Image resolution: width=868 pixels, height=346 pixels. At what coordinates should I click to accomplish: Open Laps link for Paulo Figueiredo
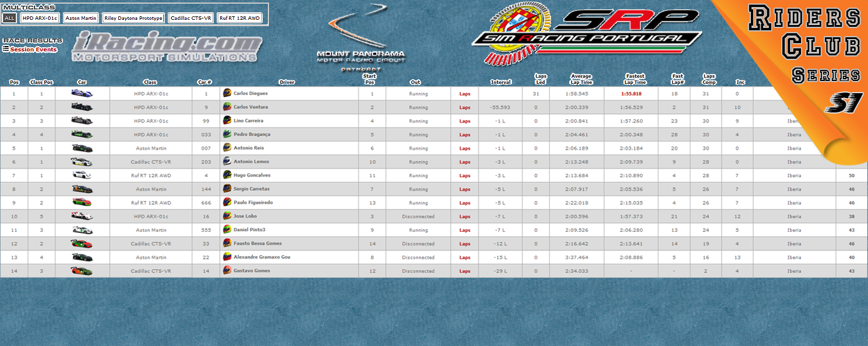click(x=464, y=203)
